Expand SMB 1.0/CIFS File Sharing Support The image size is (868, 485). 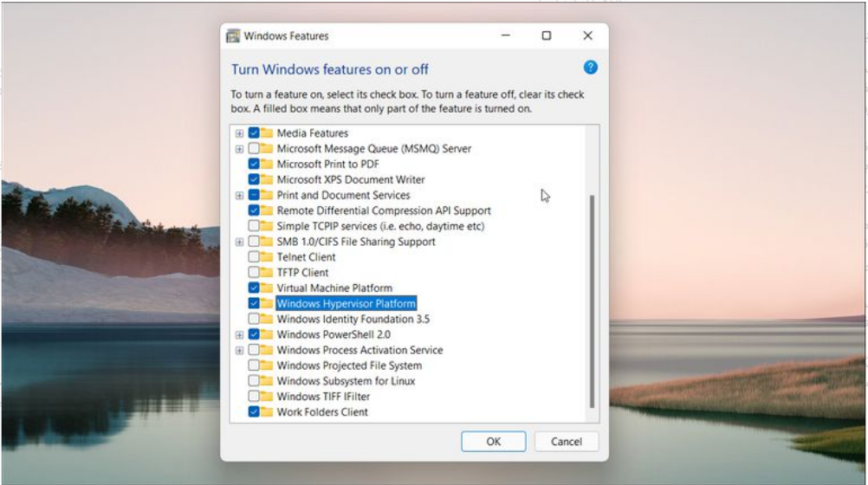click(239, 242)
